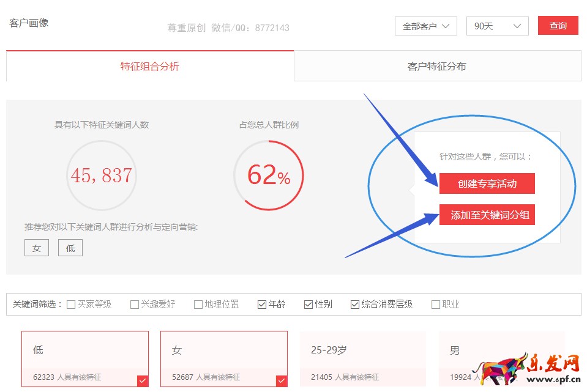Enable the 买家等级 filter checkbox
This screenshot has height=392, width=587.
[x=71, y=305]
